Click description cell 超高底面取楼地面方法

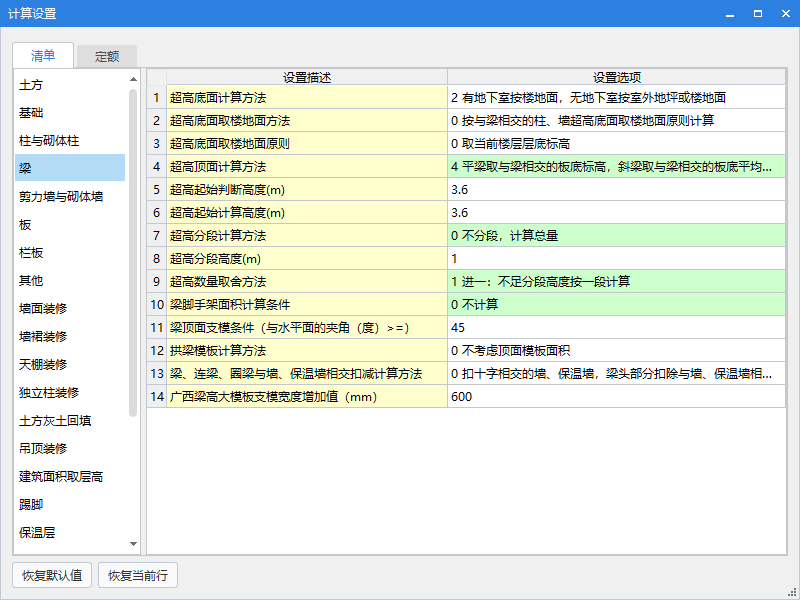click(307, 120)
